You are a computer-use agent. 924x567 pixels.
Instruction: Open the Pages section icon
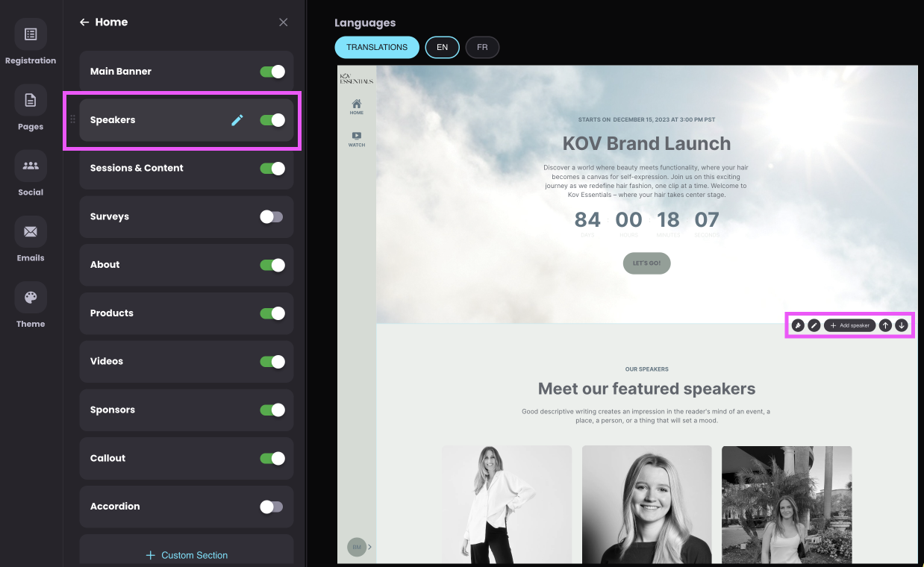(31, 100)
